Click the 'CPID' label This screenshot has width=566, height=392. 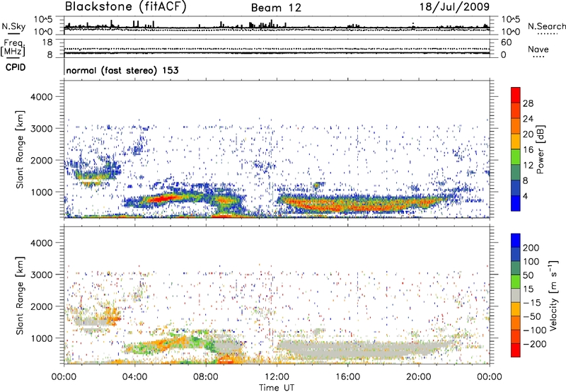click(x=16, y=67)
